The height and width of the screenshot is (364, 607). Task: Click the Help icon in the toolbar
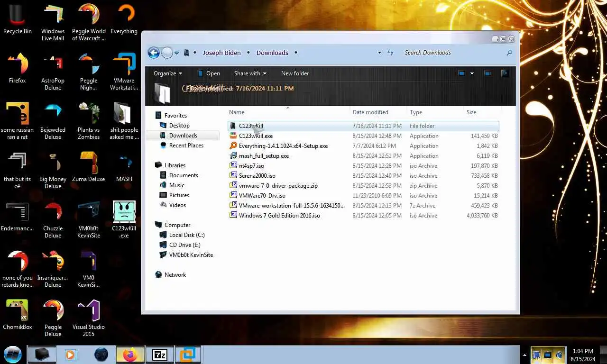505,73
